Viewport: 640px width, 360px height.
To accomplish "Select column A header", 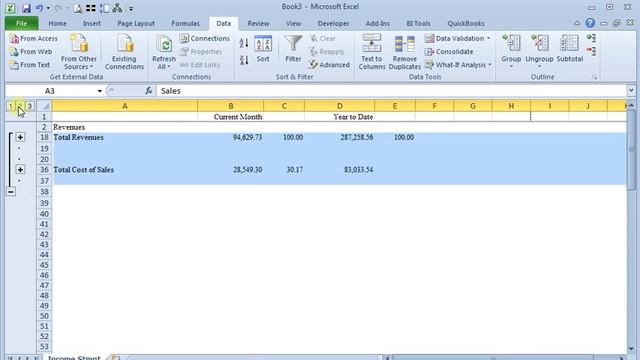I will coord(125,106).
